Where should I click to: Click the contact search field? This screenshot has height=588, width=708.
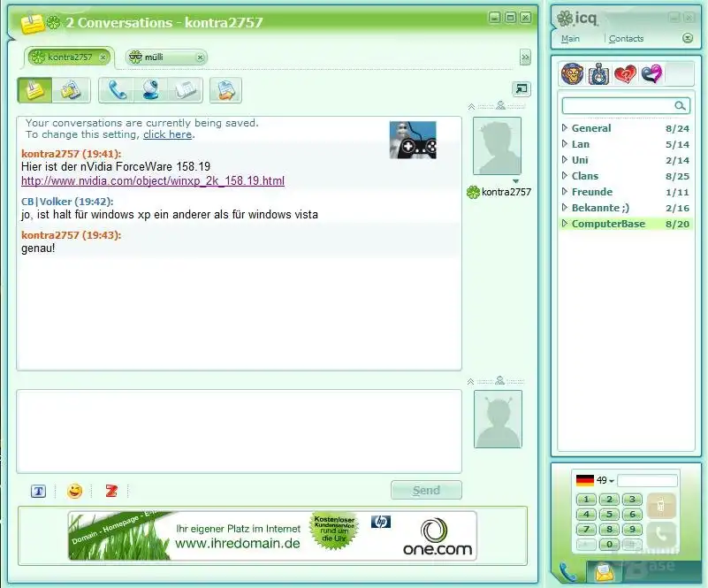pos(619,106)
